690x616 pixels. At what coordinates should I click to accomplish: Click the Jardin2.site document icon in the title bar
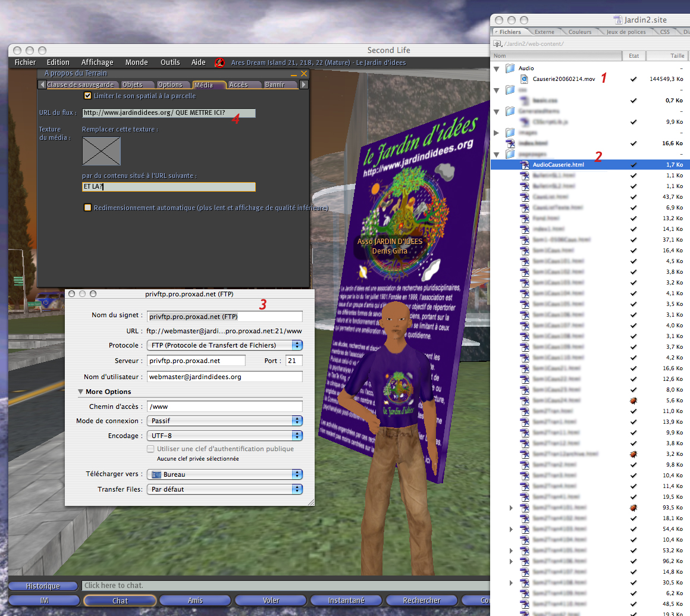tap(618, 20)
